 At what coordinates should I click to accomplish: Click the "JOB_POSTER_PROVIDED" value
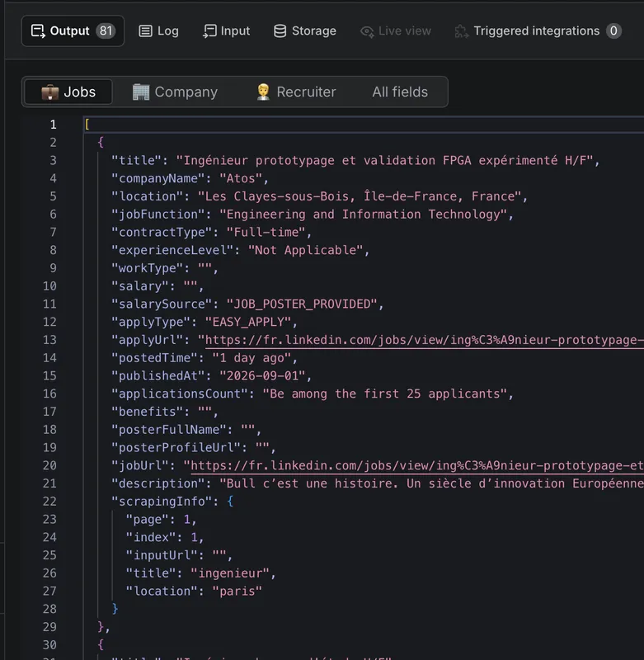(x=302, y=304)
